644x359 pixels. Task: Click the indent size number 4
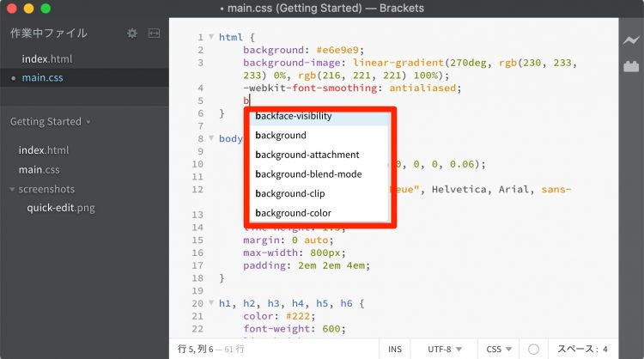(x=605, y=350)
